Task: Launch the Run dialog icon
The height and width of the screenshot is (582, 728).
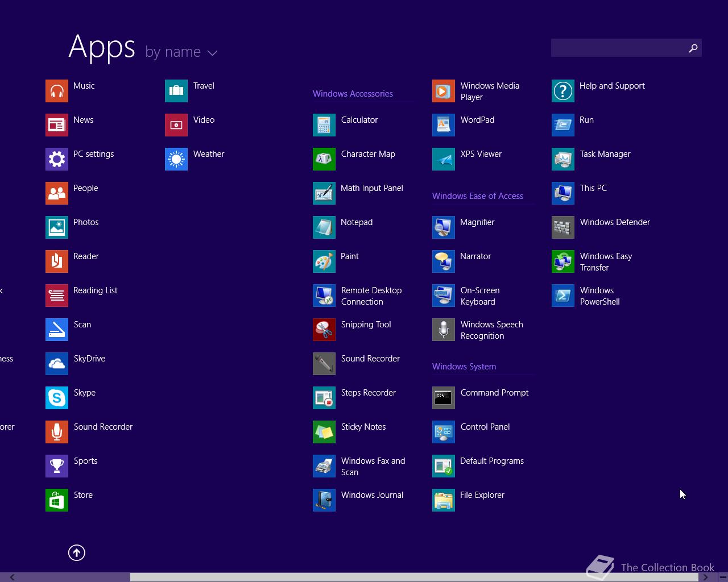Action: point(563,125)
